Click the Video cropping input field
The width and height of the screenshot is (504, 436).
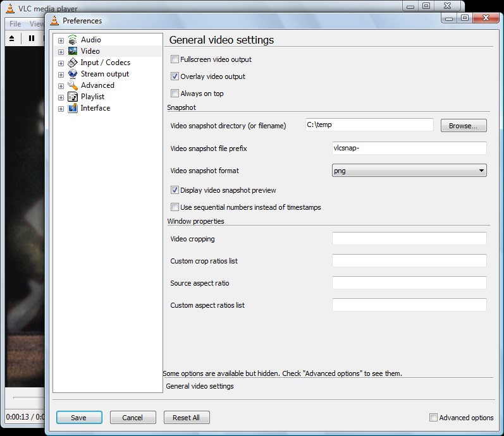point(409,238)
